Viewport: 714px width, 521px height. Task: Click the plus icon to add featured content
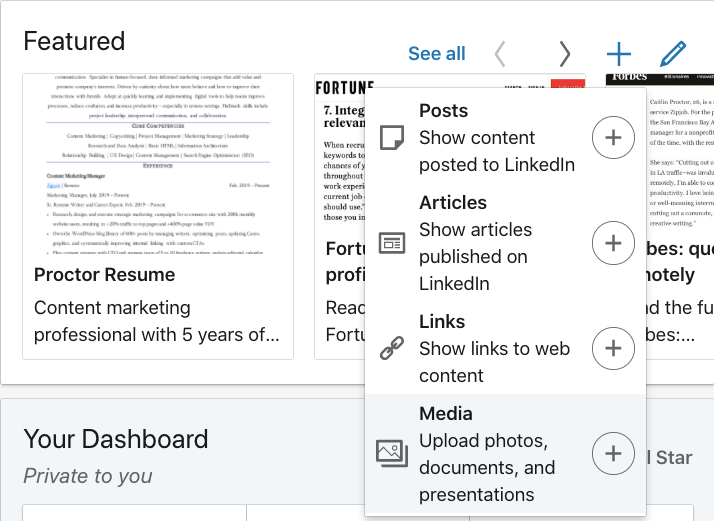[x=619, y=54]
